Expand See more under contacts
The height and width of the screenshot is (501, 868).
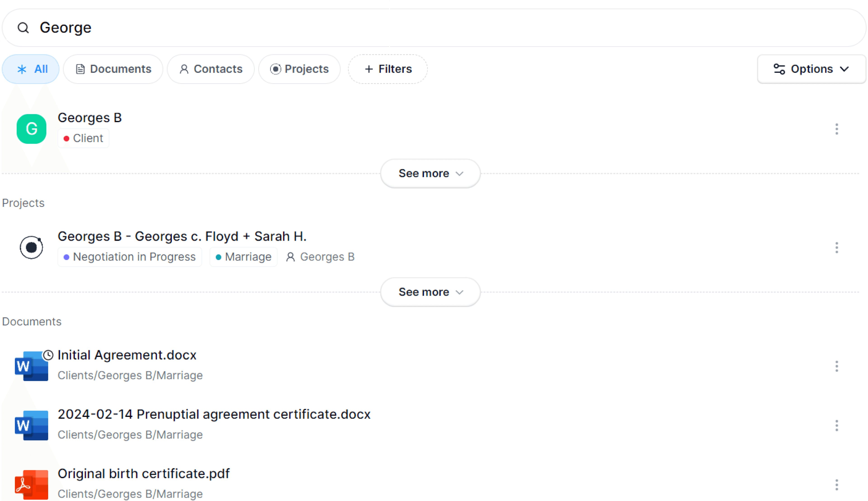(430, 173)
